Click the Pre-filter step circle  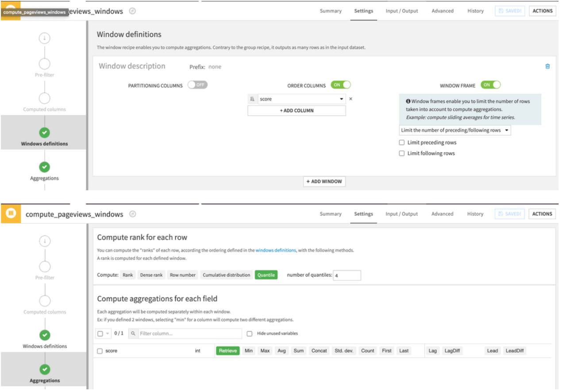[x=44, y=64]
